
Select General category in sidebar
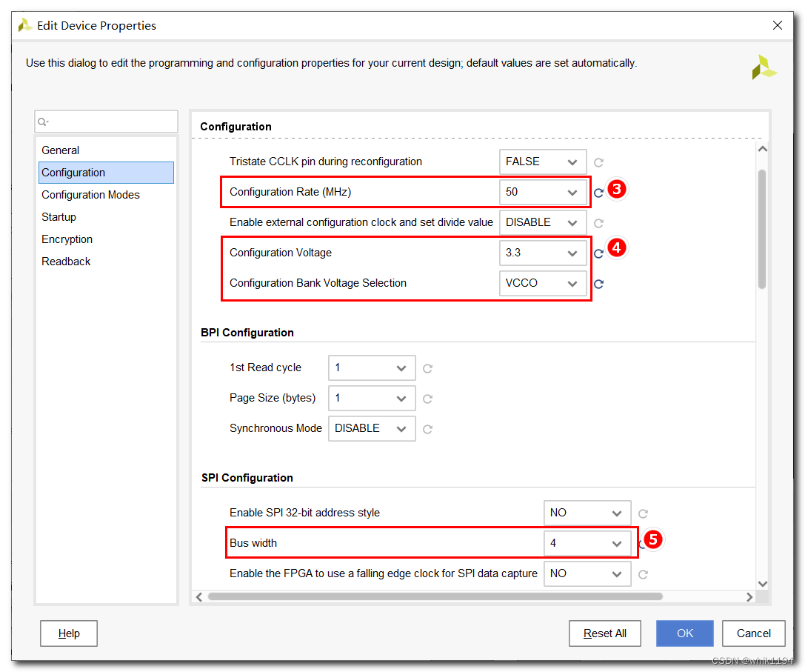coord(107,150)
